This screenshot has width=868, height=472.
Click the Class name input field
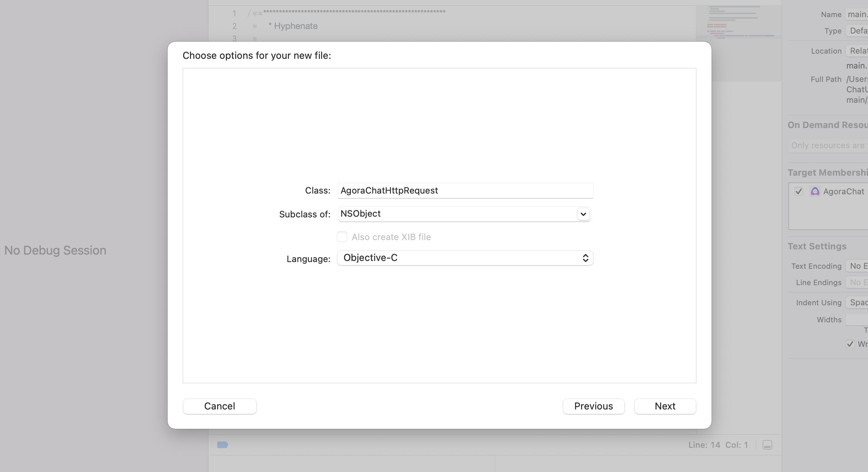click(465, 191)
